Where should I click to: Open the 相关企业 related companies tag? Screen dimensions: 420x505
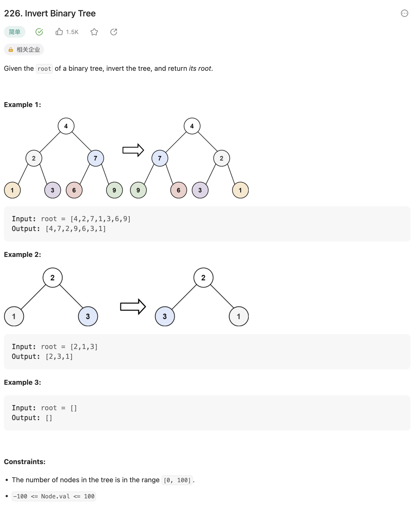click(x=28, y=50)
